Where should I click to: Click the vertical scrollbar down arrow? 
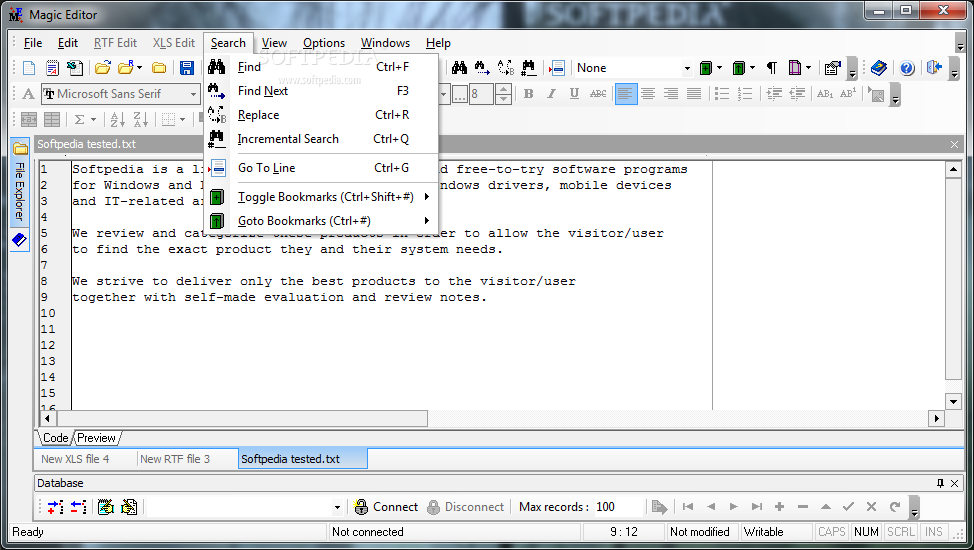pyautogui.click(x=954, y=401)
